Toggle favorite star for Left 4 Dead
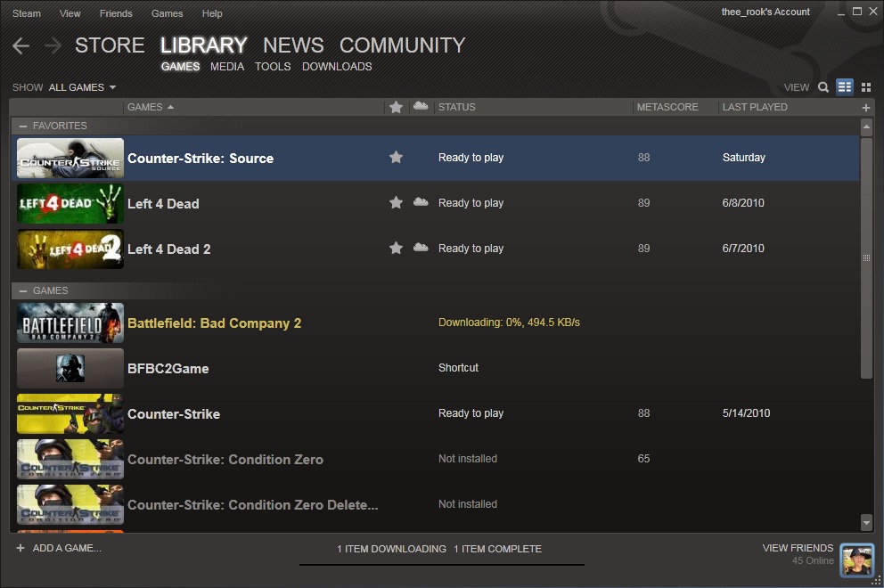The width and height of the screenshot is (884, 588). [396, 202]
